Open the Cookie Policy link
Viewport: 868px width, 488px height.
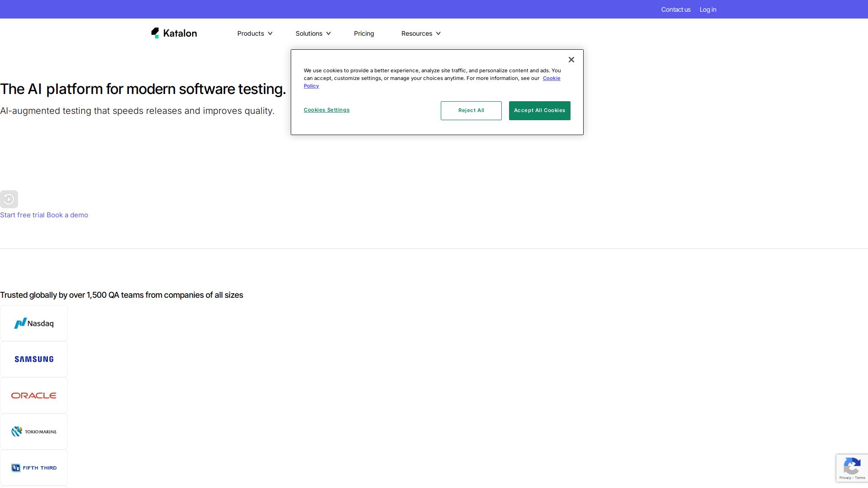click(551, 78)
